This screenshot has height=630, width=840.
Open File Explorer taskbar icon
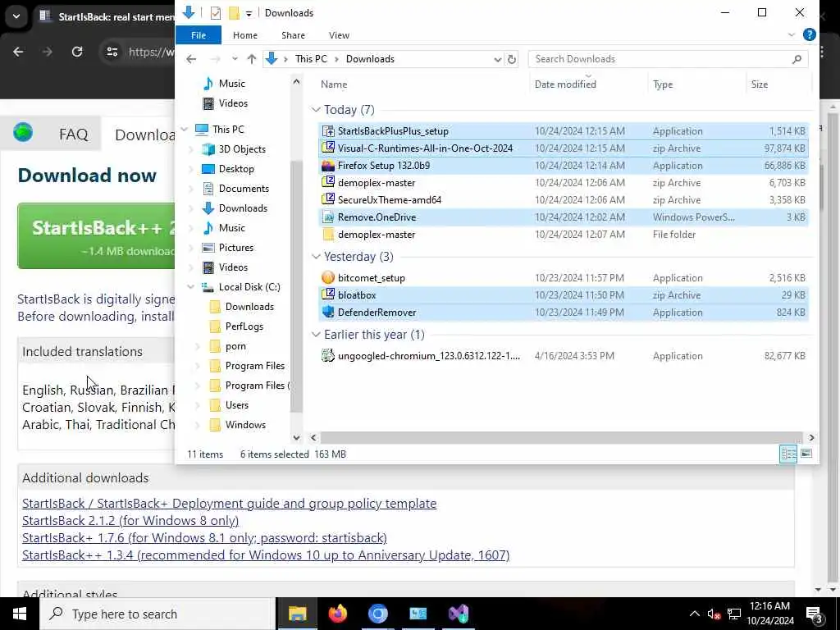[297, 614]
